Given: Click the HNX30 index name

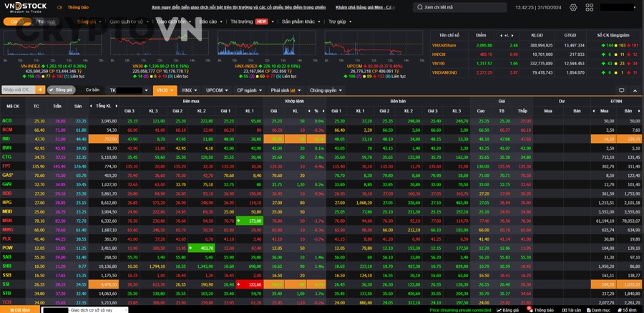Looking at the screenshot, I should click(x=438, y=54).
